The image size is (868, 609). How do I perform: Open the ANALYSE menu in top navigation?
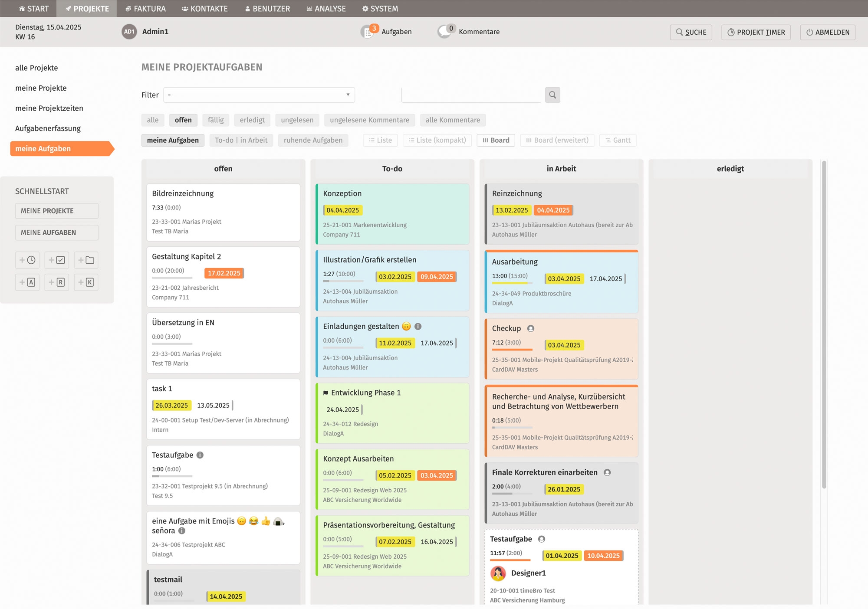tap(326, 9)
